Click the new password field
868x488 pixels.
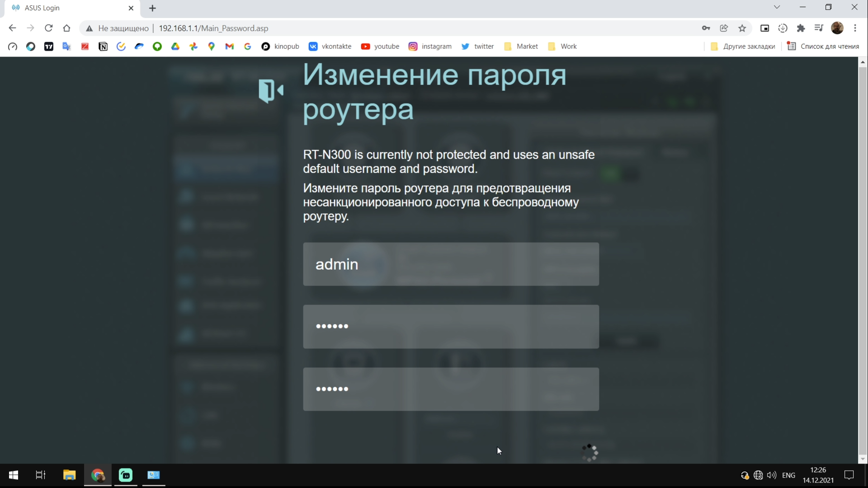click(451, 326)
